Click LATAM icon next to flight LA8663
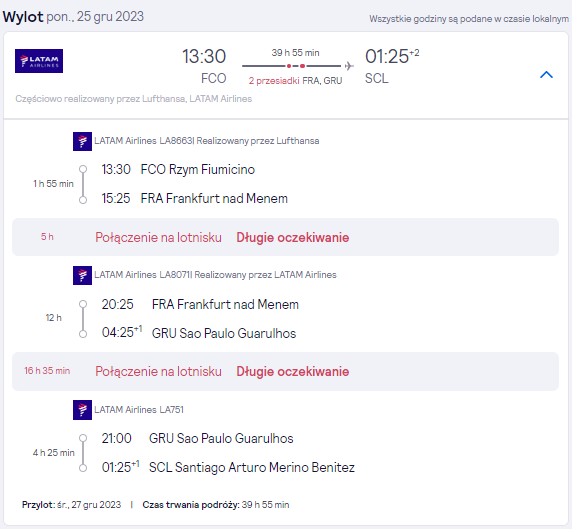Image resolution: width=572 pixels, height=529 pixels. pos(82,142)
